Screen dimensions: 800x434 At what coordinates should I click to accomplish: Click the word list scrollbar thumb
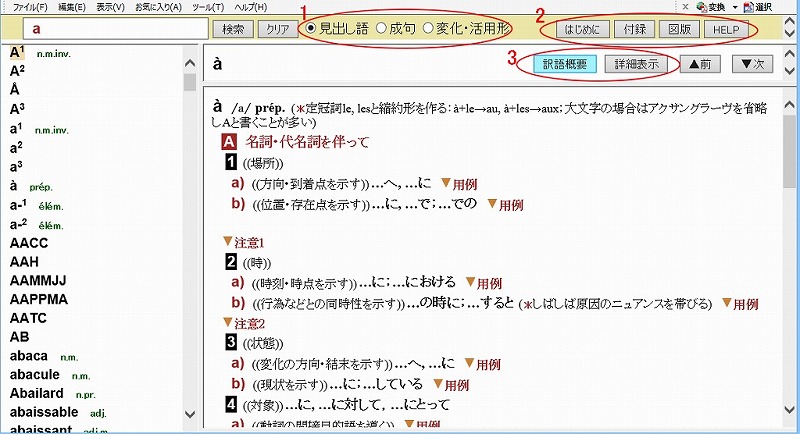(190, 82)
